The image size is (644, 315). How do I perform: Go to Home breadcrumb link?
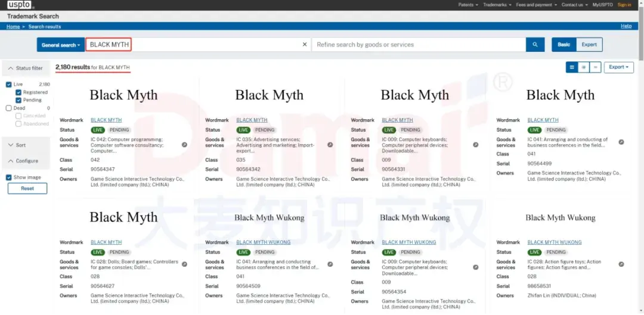point(13,27)
